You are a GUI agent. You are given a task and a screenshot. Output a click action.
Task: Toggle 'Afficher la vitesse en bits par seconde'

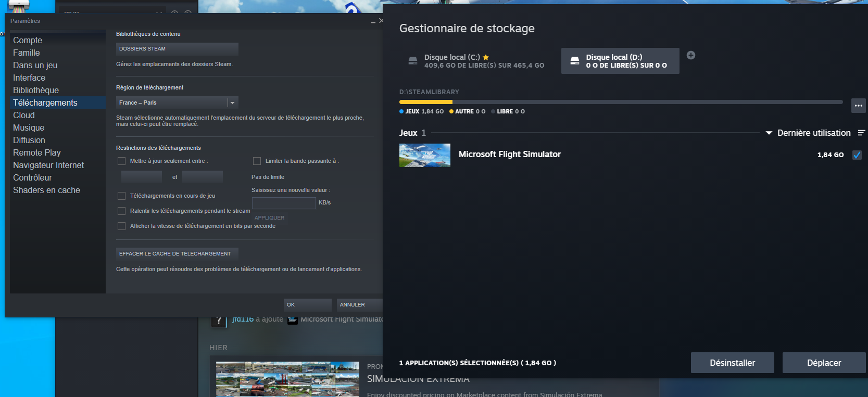coord(121,226)
